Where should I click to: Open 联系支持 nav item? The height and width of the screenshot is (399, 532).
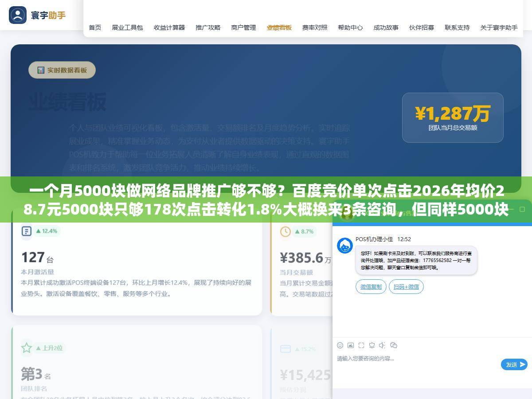tap(457, 27)
